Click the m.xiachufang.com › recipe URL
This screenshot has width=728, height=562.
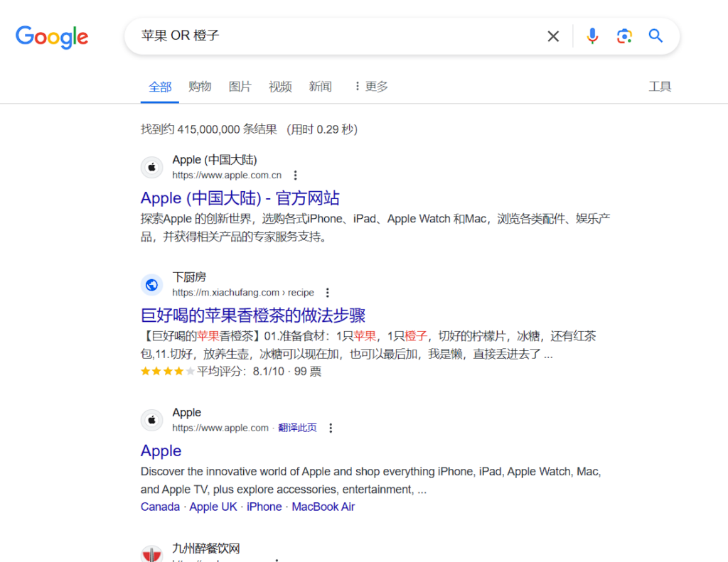(x=243, y=293)
